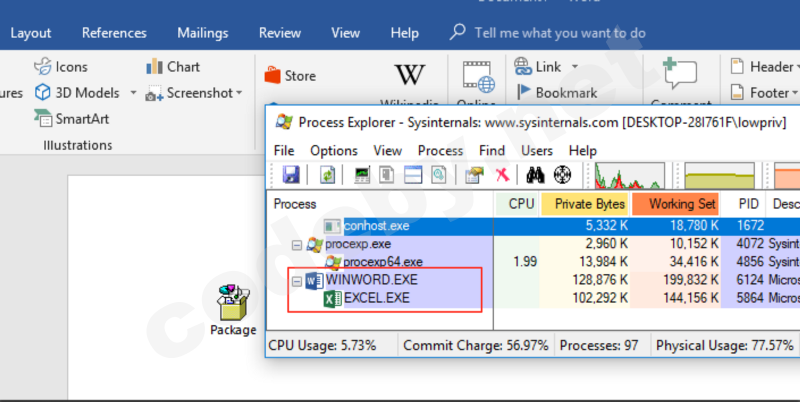
Task: Switch to the References ribbon tab
Action: click(x=114, y=33)
